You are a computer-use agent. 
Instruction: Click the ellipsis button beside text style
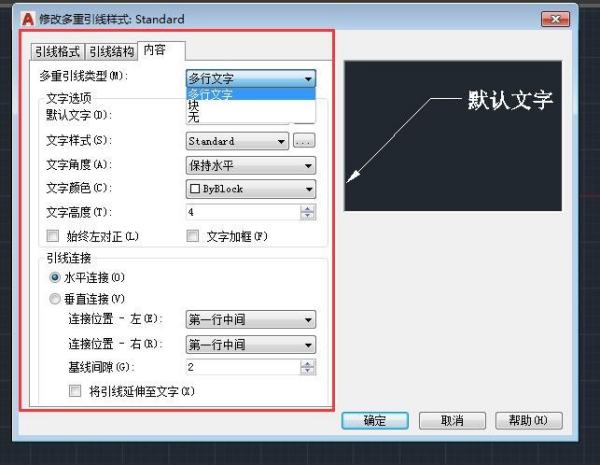pos(304,141)
